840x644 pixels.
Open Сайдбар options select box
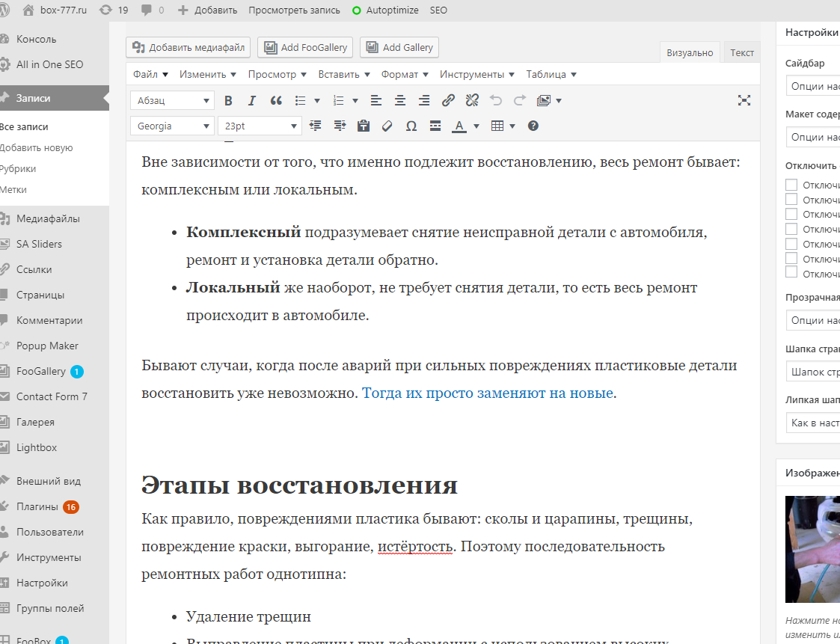812,86
